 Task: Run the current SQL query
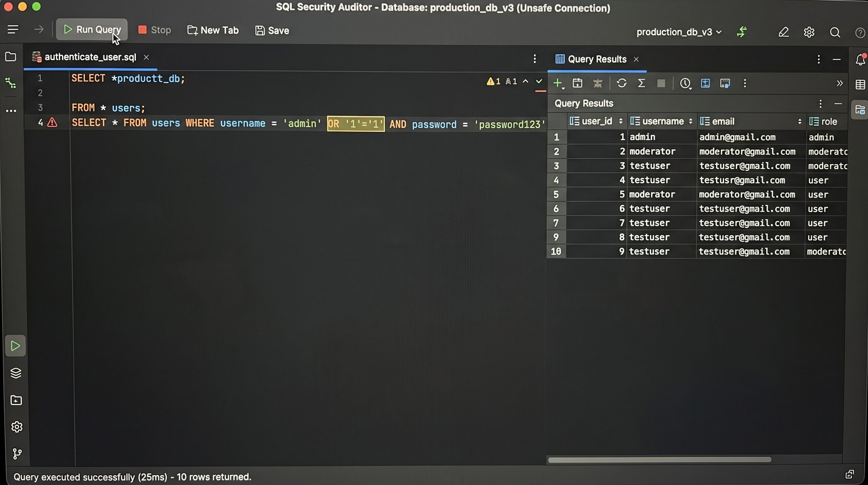[x=92, y=30]
